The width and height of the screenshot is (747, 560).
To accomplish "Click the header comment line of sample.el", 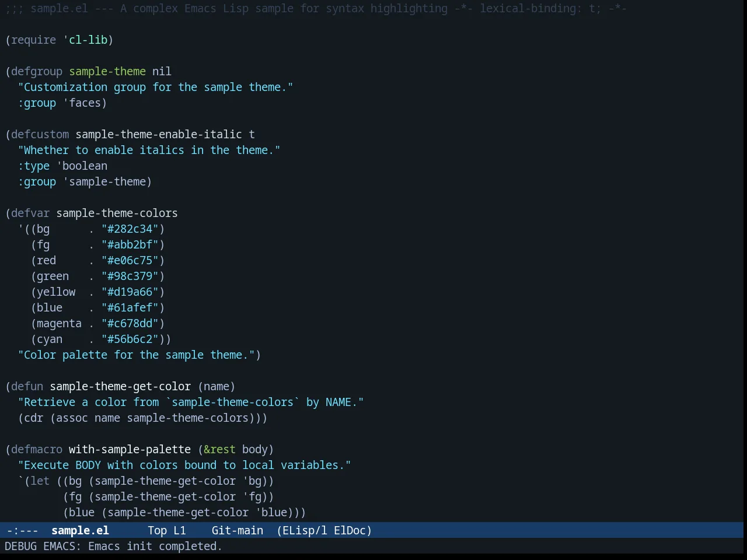I will (x=316, y=8).
